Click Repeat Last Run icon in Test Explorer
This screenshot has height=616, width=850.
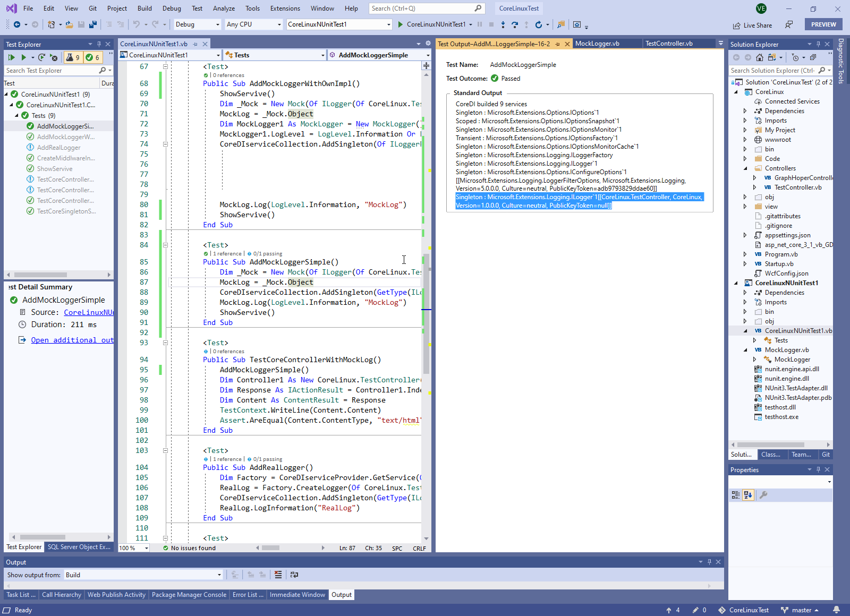coord(41,57)
